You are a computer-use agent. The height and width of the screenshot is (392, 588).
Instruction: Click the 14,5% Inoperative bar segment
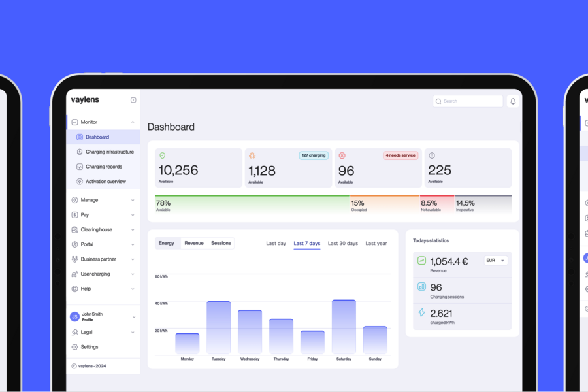pyautogui.click(x=483, y=204)
